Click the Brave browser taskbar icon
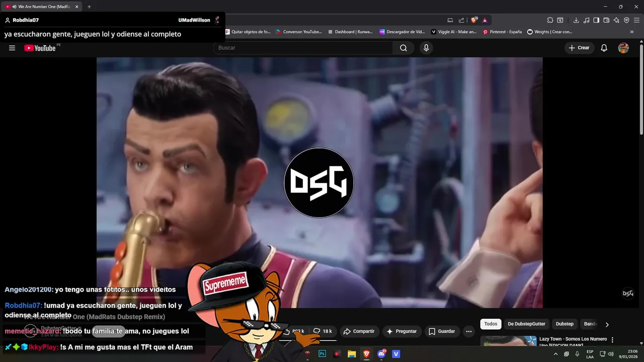Screen dimensions: 644x362 366,354
